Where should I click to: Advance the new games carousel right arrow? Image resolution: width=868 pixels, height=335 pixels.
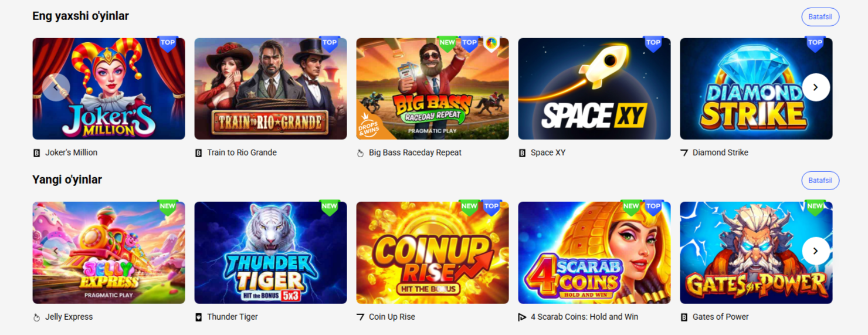[816, 251]
